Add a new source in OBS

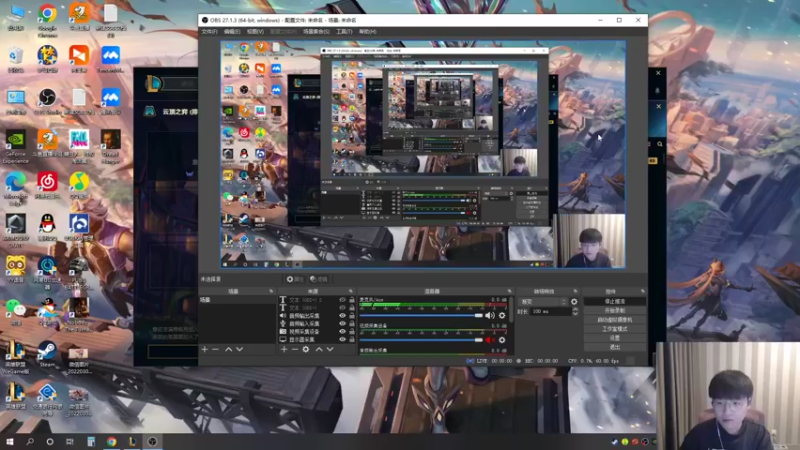click(284, 349)
